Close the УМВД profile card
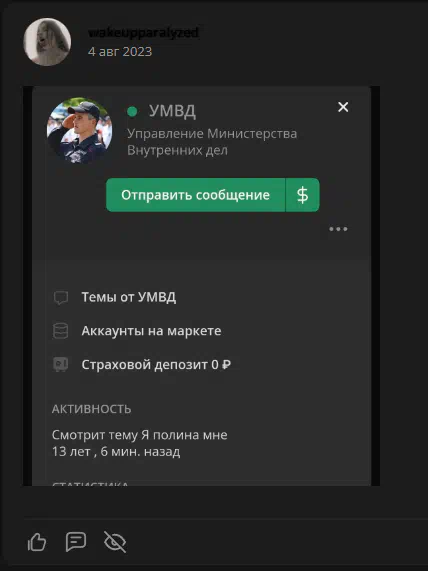 coord(343,107)
